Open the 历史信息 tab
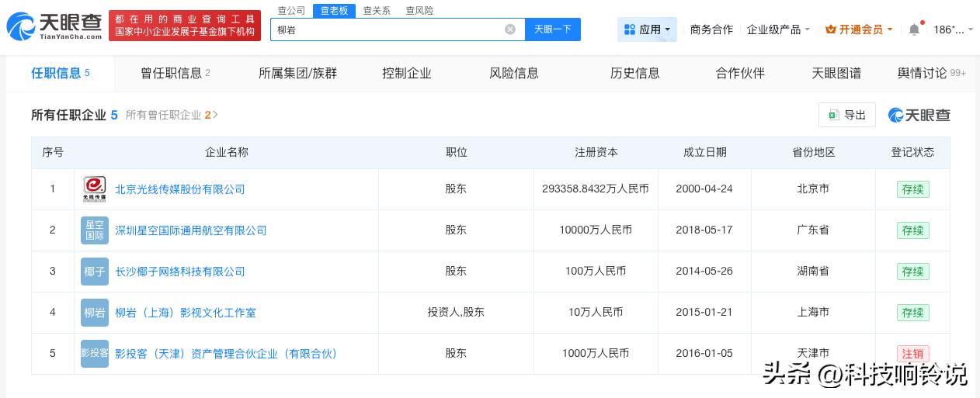Viewport: 980px width, 398px height. click(x=634, y=73)
